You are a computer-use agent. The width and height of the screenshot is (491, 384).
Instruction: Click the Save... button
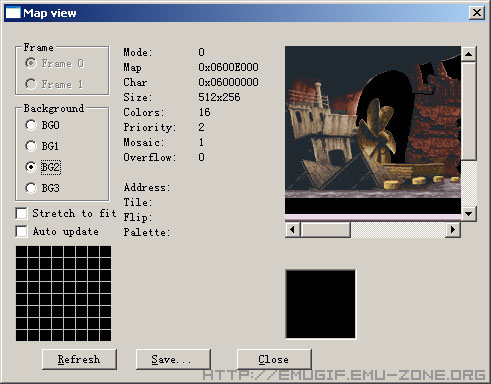pos(173,359)
